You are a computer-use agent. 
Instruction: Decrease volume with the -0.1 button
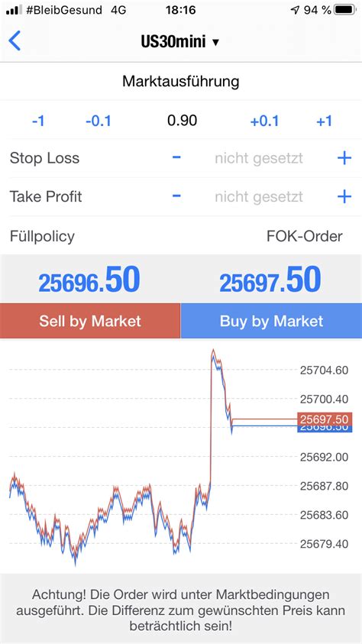coord(99,121)
